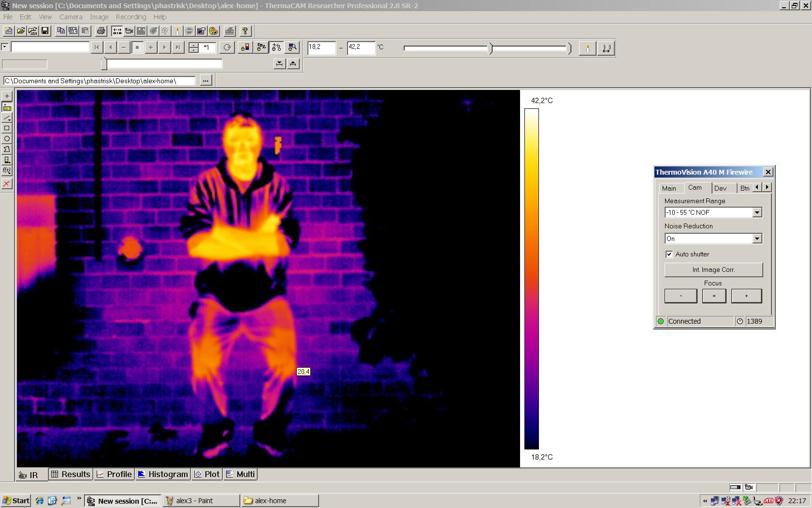812x508 pixels.
Task: Open the color palette settings icon
Action: (x=213, y=31)
